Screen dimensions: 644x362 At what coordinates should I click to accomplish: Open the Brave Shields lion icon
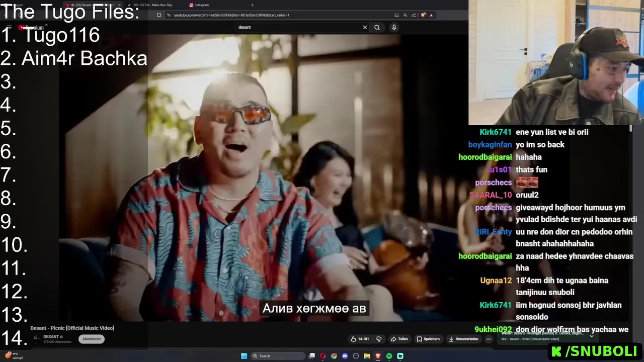424,15
